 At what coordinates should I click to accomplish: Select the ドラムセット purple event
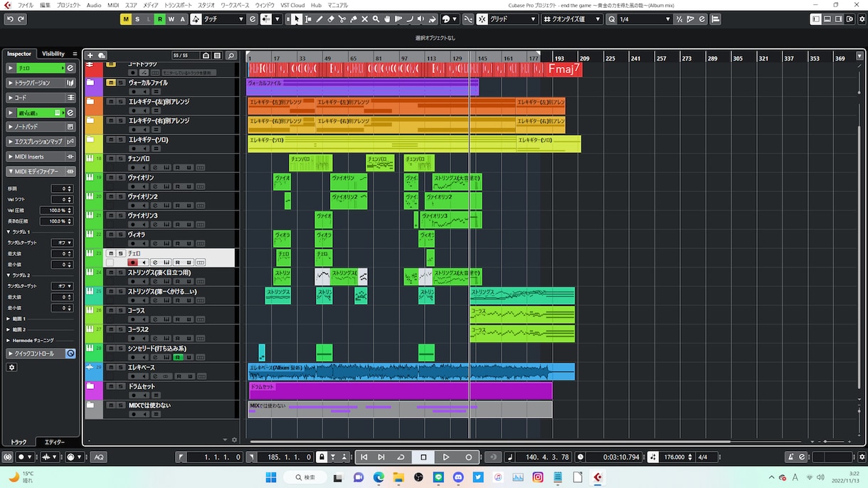pos(400,391)
